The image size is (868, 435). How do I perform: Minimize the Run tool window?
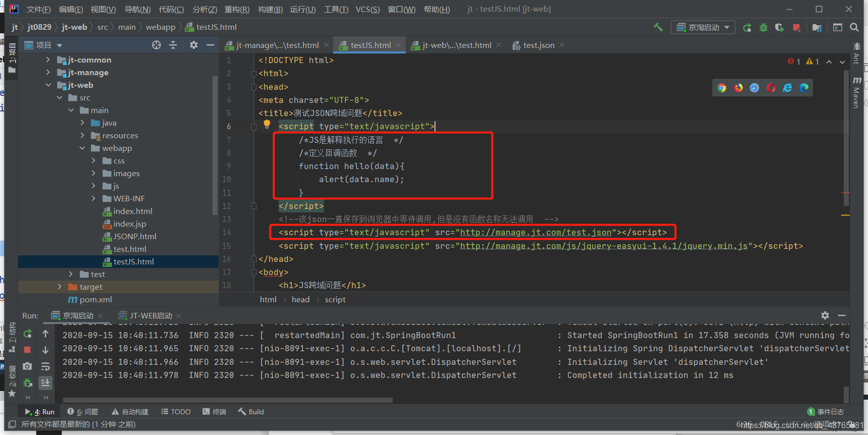coord(841,315)
